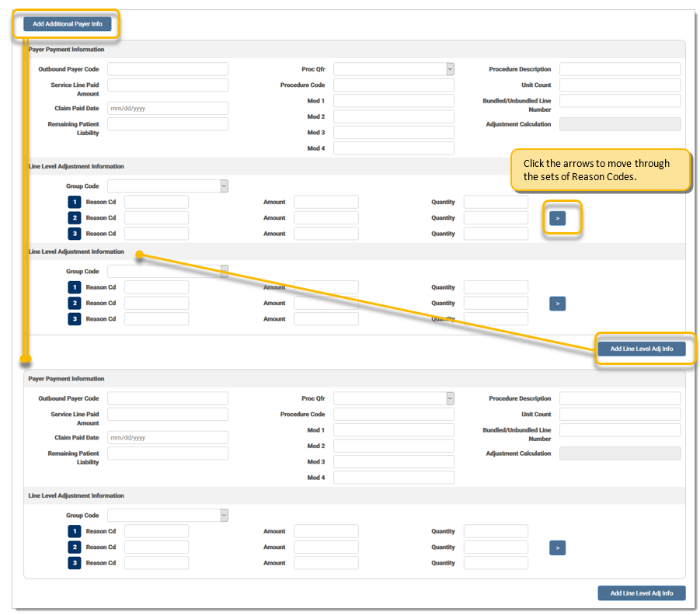Click the first Claim Paid Date field
This screenshot has height=615, width=700.
[x=167, y=109]
